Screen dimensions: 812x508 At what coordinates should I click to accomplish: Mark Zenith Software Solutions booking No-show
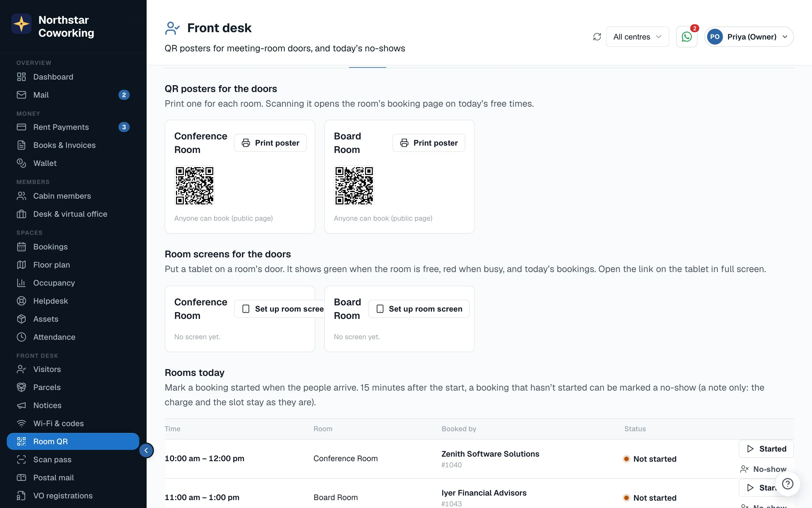coord(763,469)
